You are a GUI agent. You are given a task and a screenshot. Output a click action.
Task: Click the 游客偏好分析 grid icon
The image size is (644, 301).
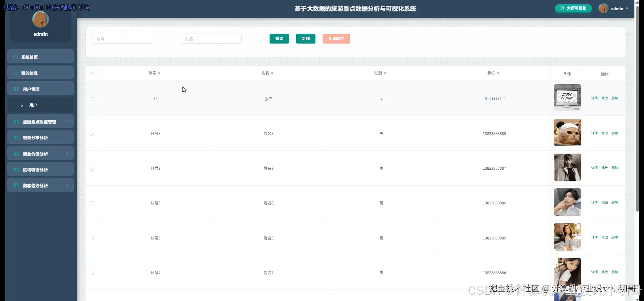pyautogui.click(x=16, y=185)
